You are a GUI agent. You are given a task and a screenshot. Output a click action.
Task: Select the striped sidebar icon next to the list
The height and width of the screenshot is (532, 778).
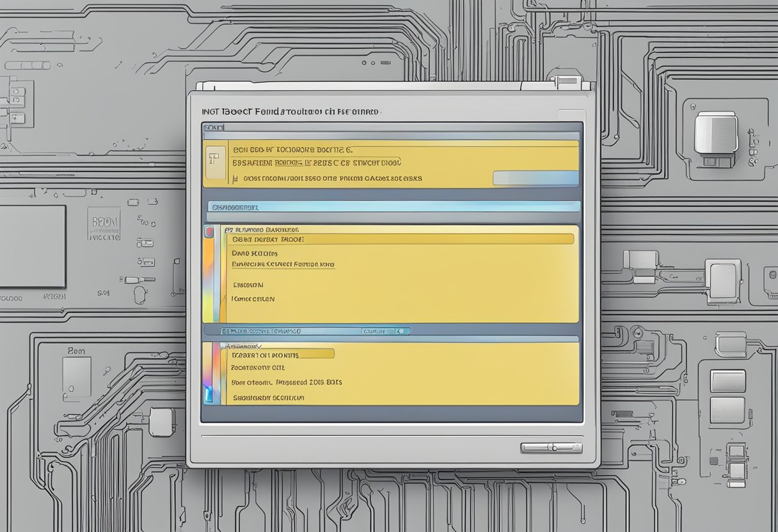click(209, 275)
